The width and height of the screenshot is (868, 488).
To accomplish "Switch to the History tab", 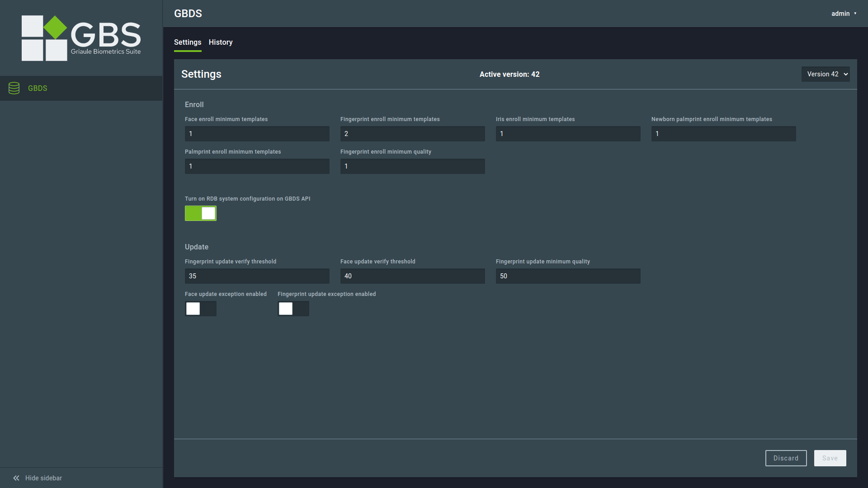I will tap(221, 42).
